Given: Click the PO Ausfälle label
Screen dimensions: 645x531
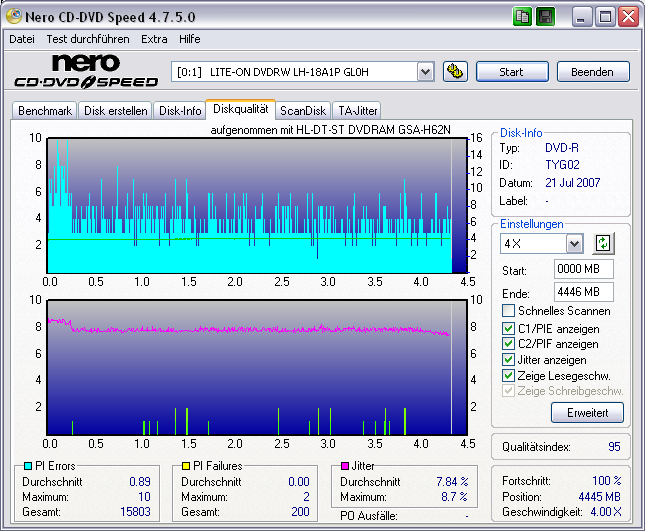Looking at the screenshot, I should tap(369, 516).
